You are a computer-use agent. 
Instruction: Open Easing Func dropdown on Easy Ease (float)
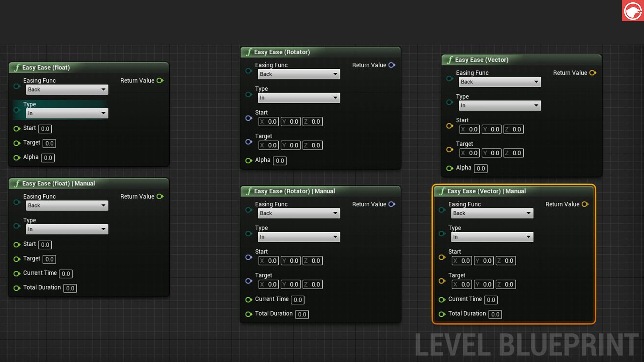(x=67, y=89)
